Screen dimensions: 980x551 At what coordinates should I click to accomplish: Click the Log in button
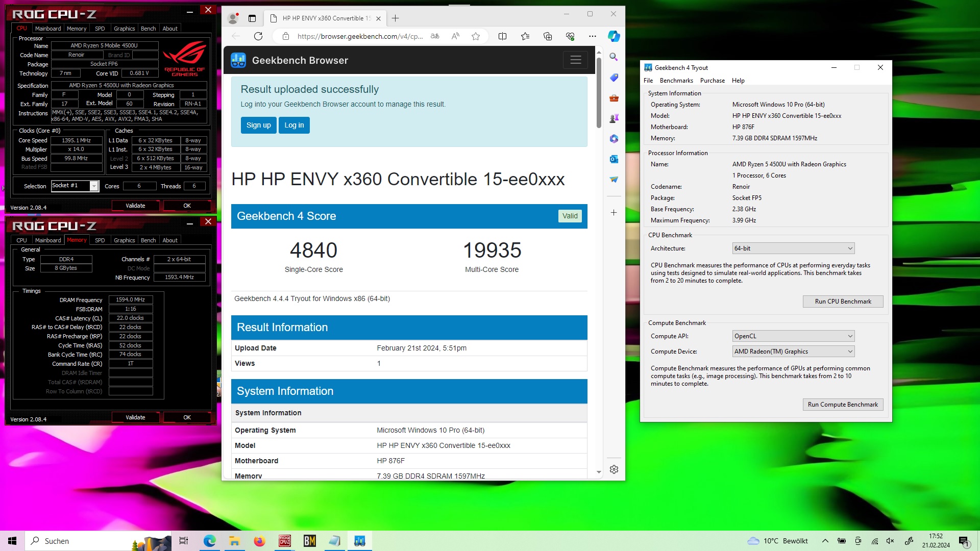294,126
